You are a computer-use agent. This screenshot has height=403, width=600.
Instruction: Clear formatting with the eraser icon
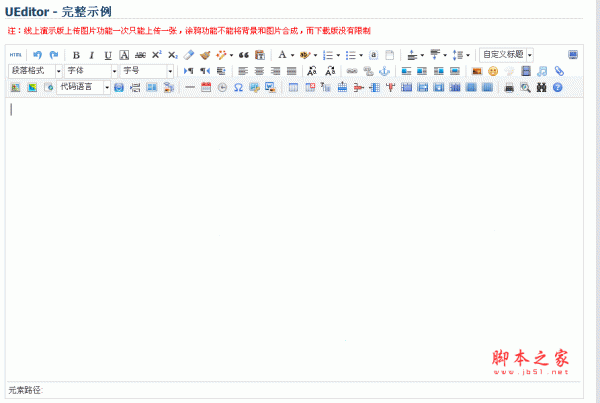[x=189, y=55]
